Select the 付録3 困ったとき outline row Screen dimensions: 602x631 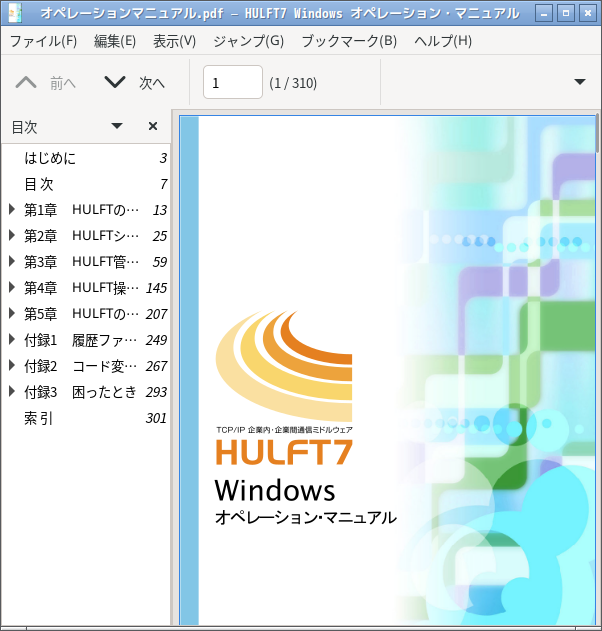(85, 392)
